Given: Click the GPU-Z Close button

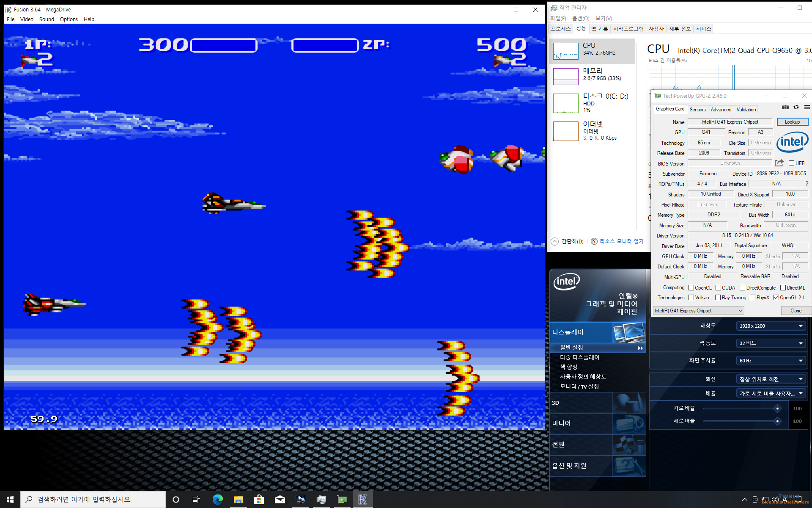Looking at the screenshot, I should [x=796, y=311].
